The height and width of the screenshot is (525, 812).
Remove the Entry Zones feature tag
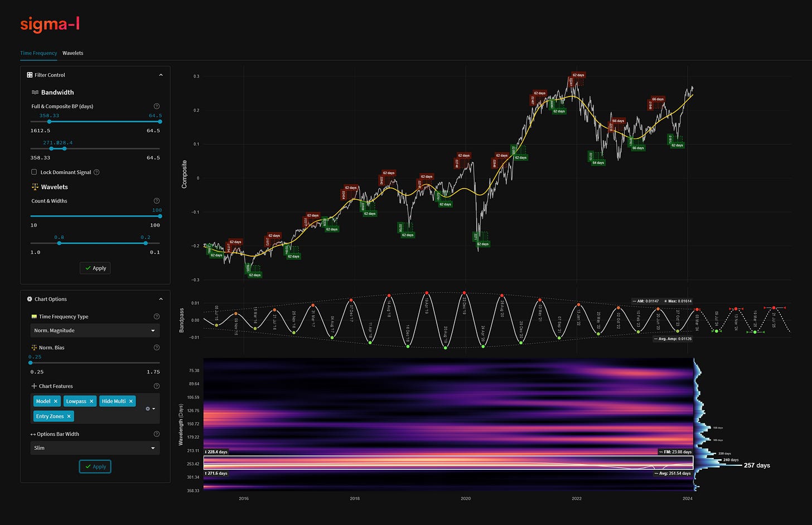tap(69, 416)
